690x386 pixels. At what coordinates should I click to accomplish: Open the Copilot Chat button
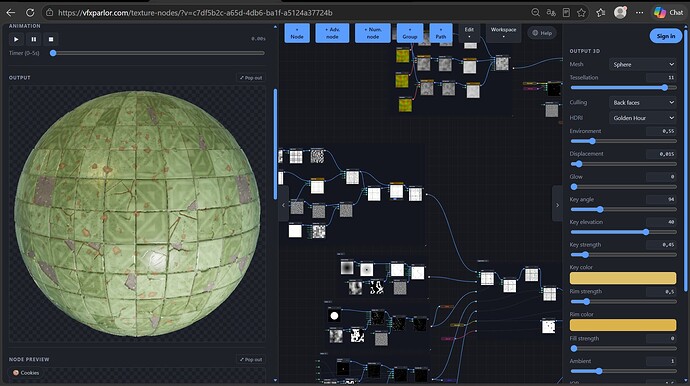(x=668, y=12)
